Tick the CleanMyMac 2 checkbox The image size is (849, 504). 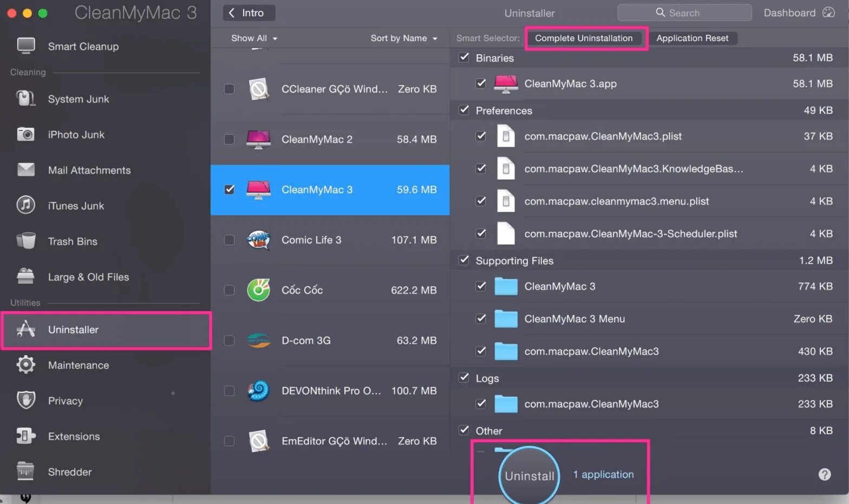(230, 139)
